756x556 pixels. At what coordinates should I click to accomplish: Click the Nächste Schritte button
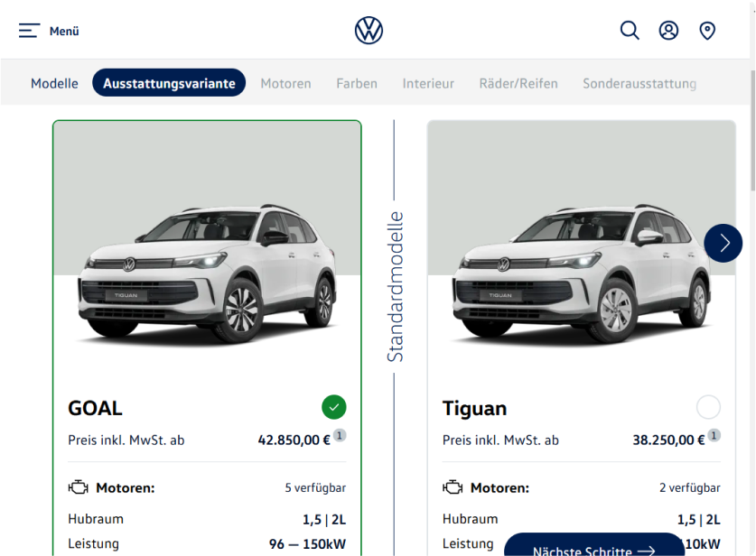pyautogui.click(x=594, y=545)
